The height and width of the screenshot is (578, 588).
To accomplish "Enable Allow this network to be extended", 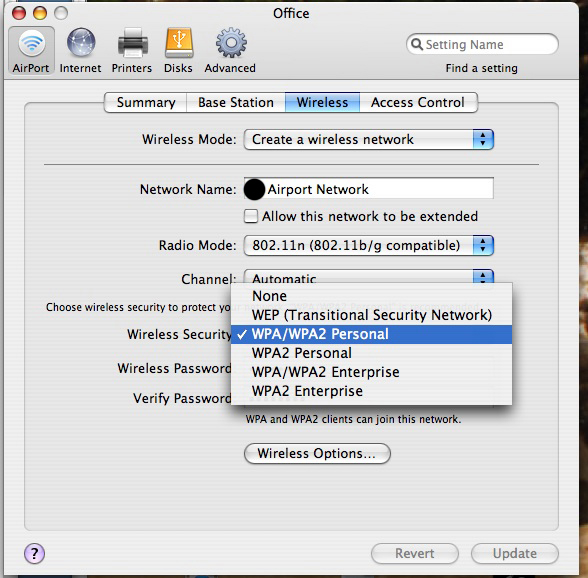I will [251, 216].
